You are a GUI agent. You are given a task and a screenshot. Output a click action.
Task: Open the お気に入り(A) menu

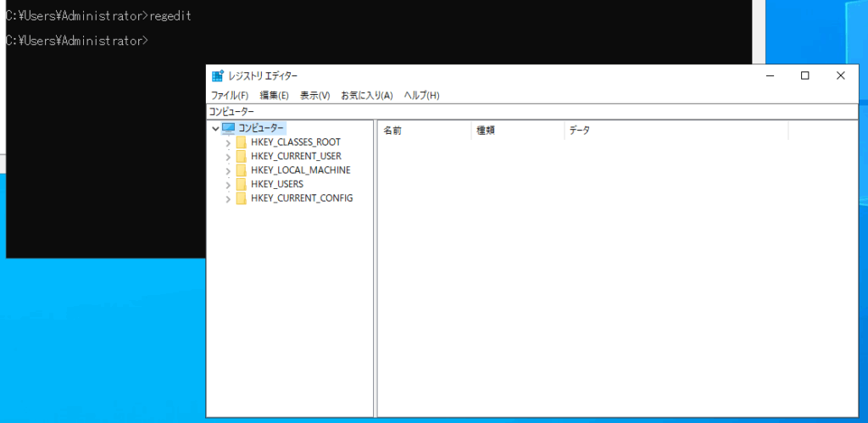click(366, 95)
